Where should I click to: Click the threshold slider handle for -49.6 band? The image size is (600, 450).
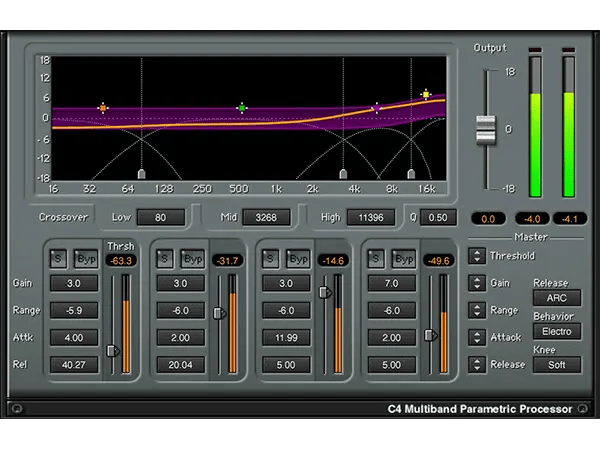430,335
